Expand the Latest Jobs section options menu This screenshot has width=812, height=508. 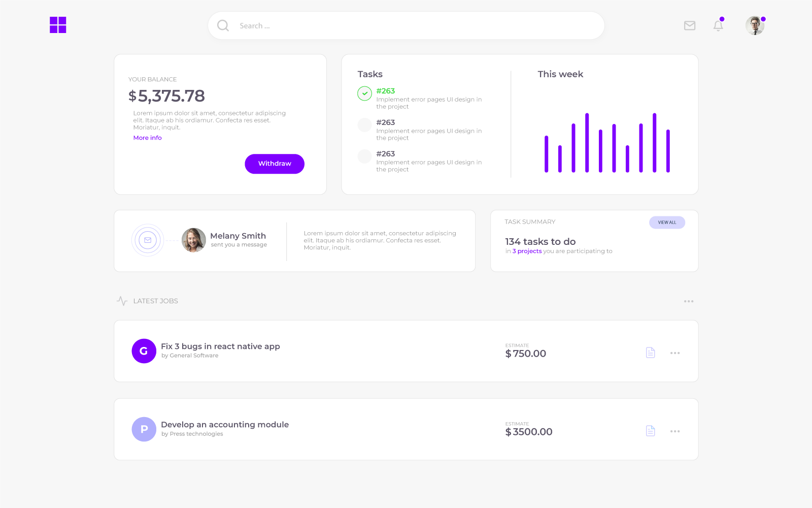tap(688, 301)
